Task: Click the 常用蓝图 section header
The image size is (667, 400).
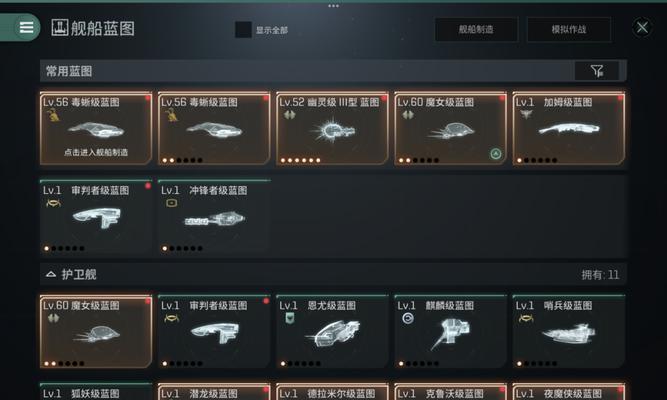Action: tap(69, 71)
